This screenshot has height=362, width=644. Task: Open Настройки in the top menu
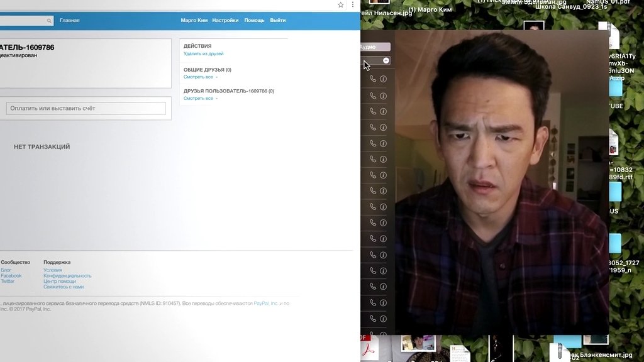[225, 21]
